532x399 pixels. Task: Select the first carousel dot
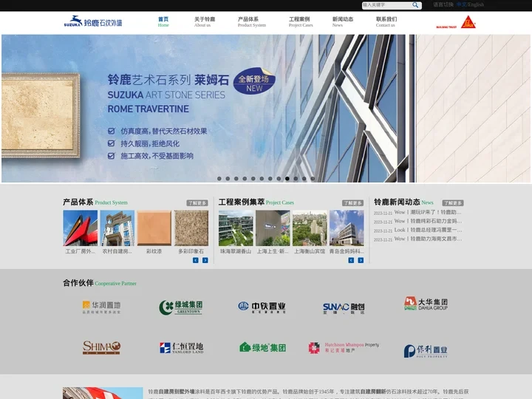pyautogui.click(x=219, y=179)
